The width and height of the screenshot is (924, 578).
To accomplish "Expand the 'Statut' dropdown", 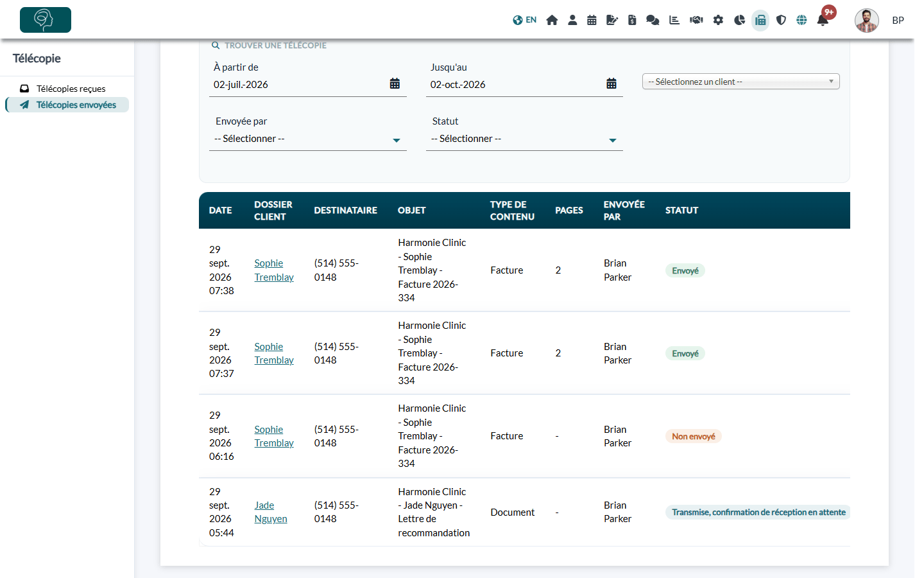I will click(x=524, y=139).
